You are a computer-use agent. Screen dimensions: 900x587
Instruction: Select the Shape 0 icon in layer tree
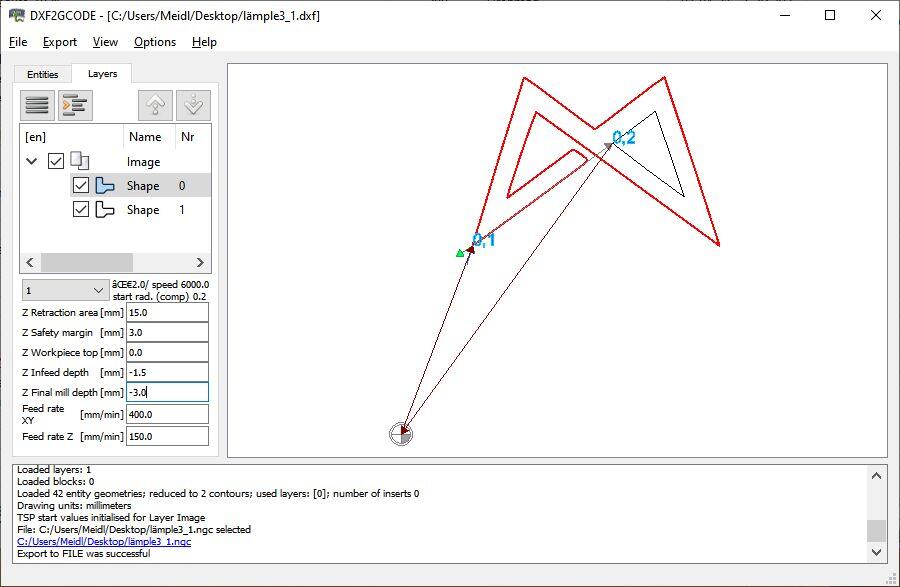coord(105,186)
